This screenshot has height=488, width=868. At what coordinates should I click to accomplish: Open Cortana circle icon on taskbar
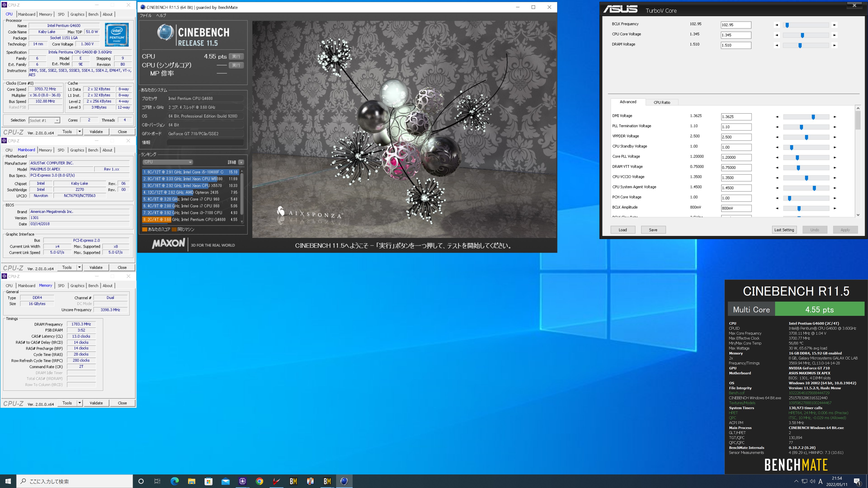pos(141,481)
